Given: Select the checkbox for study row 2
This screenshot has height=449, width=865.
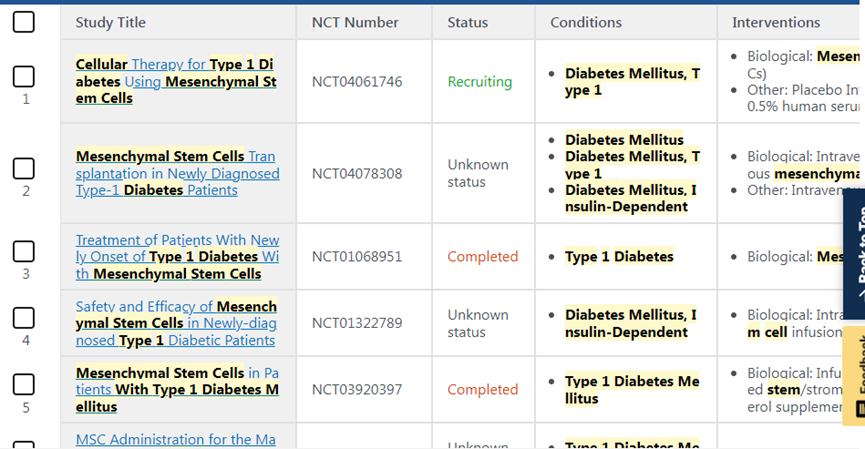Looking at the screenshot, I should 24,167.
